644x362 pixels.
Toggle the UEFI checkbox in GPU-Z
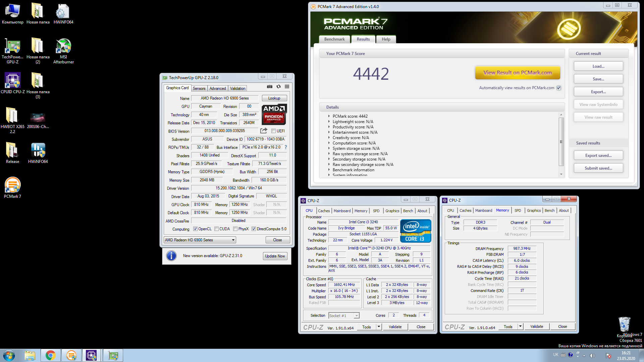pyautogui.click(x=273, y=131)
